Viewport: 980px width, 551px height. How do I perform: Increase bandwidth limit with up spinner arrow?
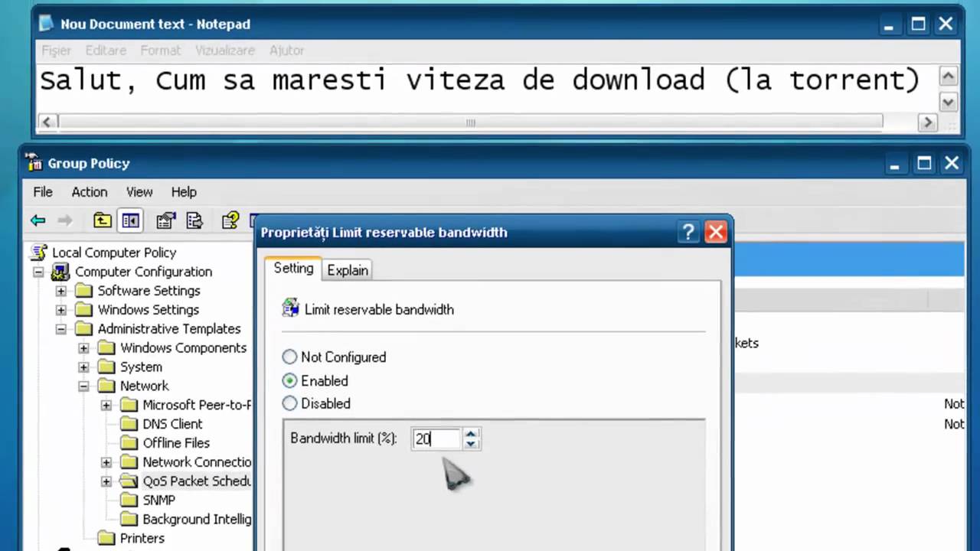point(471,433)
